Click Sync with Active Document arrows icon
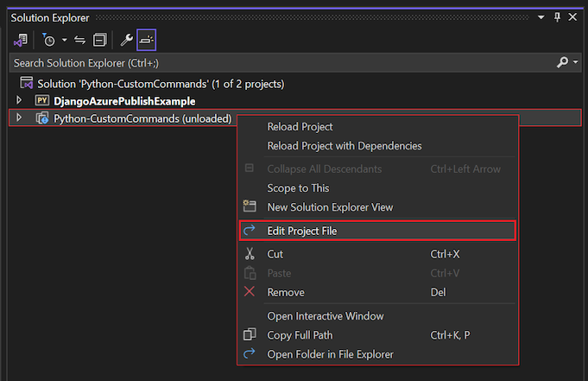 tap(79, 40)
